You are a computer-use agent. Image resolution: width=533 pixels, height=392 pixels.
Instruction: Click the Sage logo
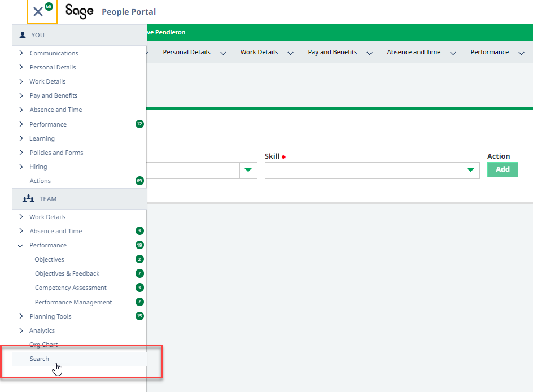[79, 11]
